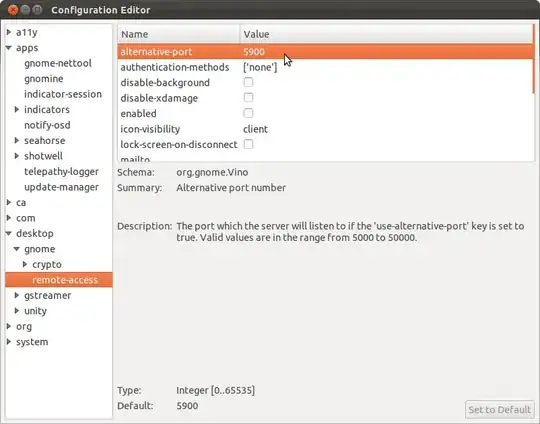540x424 pixels.
Task: Toggle the lock-screen-on-disconnect checkbox
Action: pos(248,144)
